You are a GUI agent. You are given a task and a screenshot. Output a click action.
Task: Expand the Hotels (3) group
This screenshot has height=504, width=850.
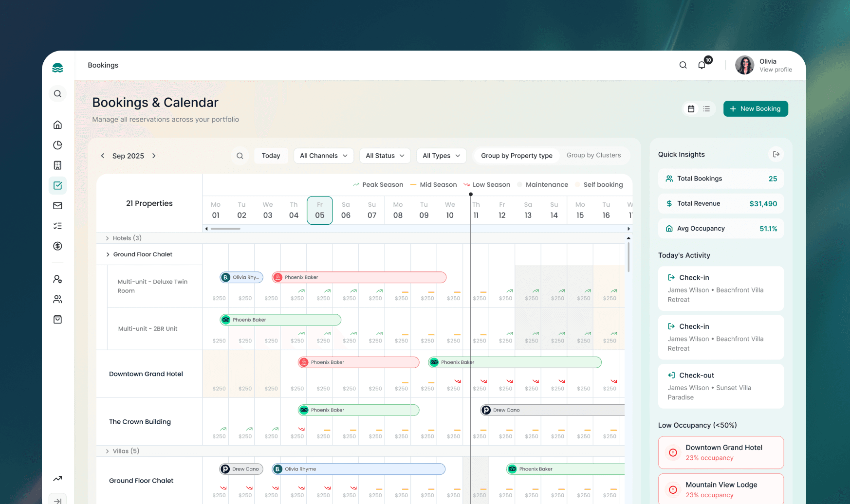point(108,238)
